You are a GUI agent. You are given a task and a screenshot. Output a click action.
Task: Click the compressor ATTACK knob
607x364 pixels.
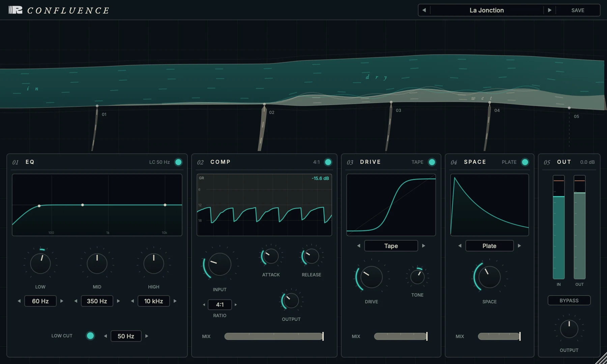[270, 256]
